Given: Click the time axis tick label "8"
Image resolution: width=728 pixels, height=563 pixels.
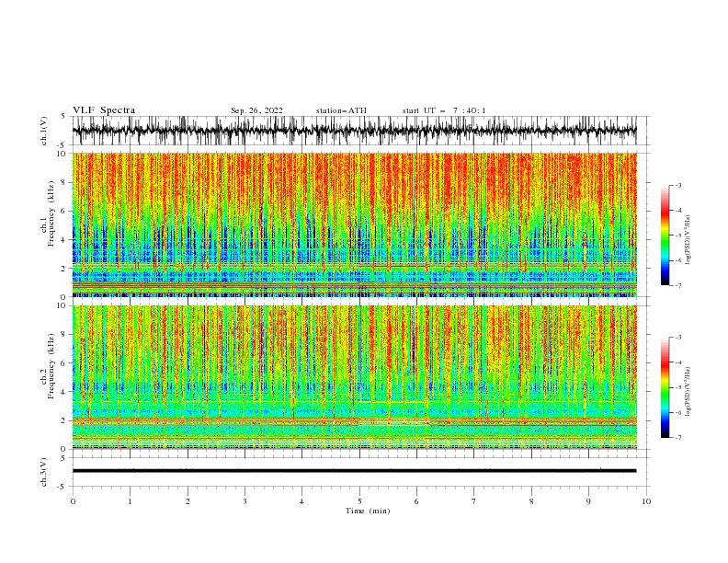Looking at the screenshot, I should [531, 501].
